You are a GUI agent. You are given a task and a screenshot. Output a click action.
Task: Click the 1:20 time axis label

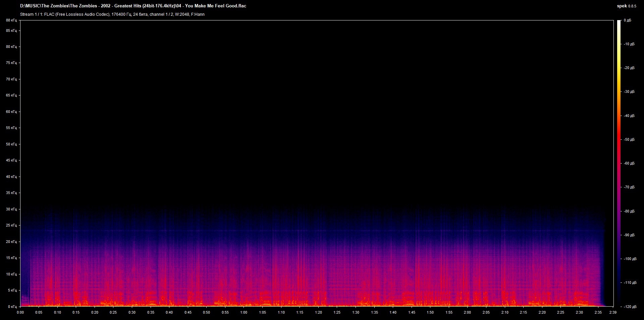[x=319, y=312]
